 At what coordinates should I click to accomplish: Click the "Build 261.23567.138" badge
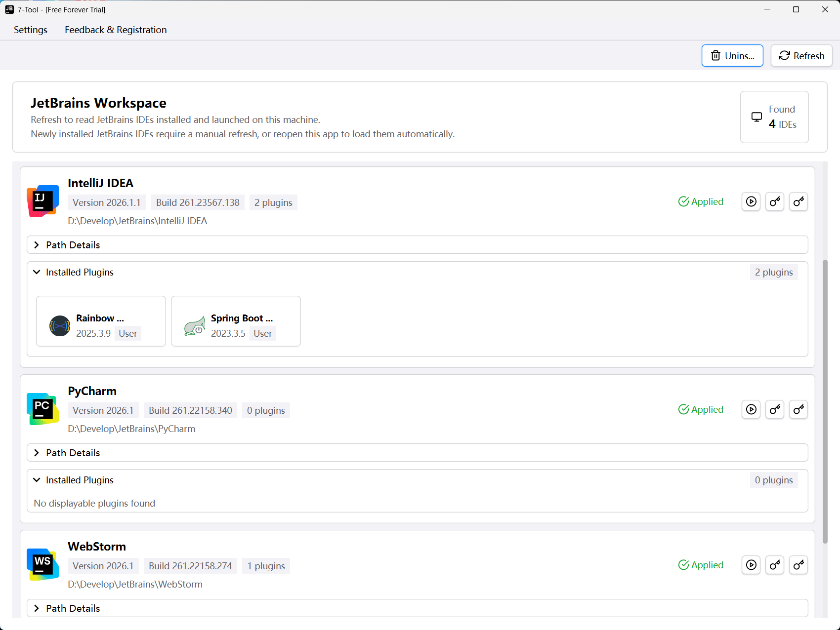click(198, 202)
